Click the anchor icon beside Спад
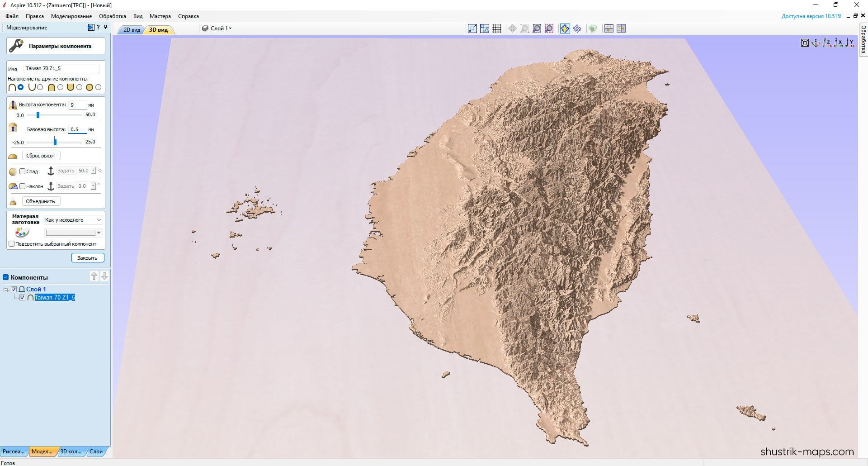 coord(51,171)
